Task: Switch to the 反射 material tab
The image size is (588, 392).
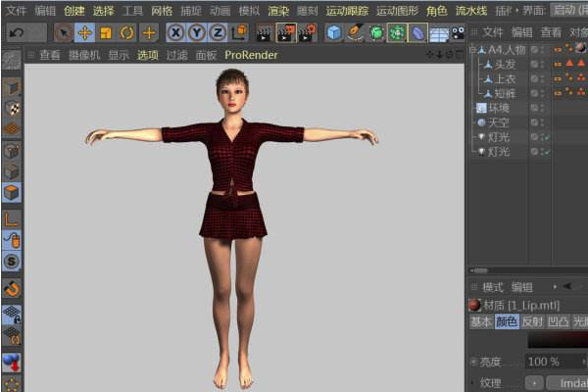Action: pyautogui.click(x=532, y=321)
